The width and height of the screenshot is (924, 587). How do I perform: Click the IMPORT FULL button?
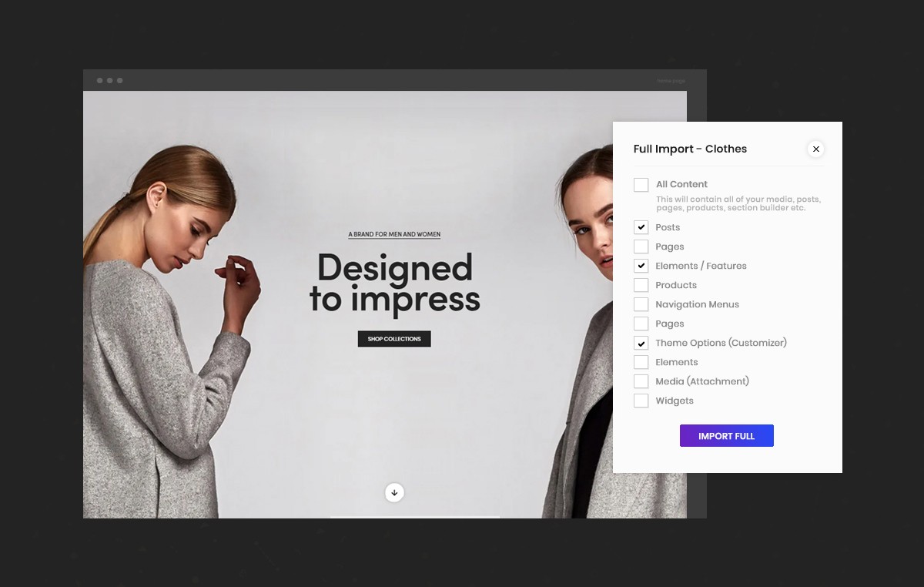coord(726,436)
